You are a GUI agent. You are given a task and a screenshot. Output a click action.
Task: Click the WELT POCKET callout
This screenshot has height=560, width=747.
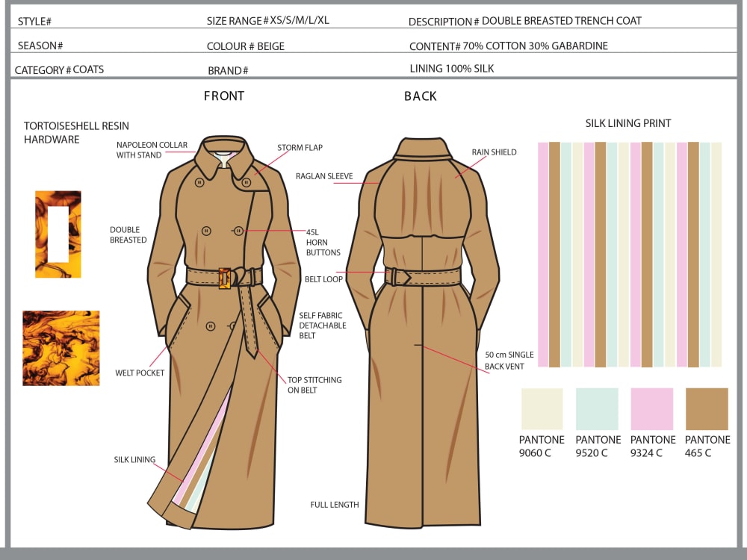139,372
